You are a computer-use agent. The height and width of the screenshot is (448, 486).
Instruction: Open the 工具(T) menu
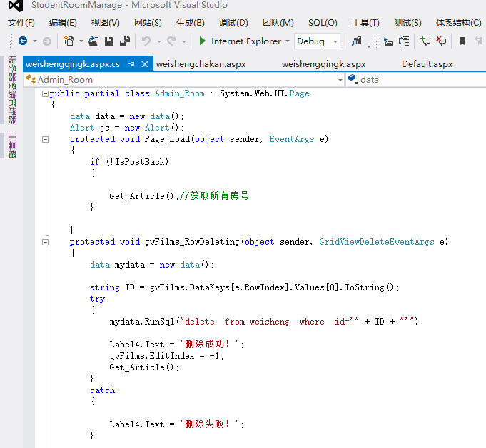(365, 23)
